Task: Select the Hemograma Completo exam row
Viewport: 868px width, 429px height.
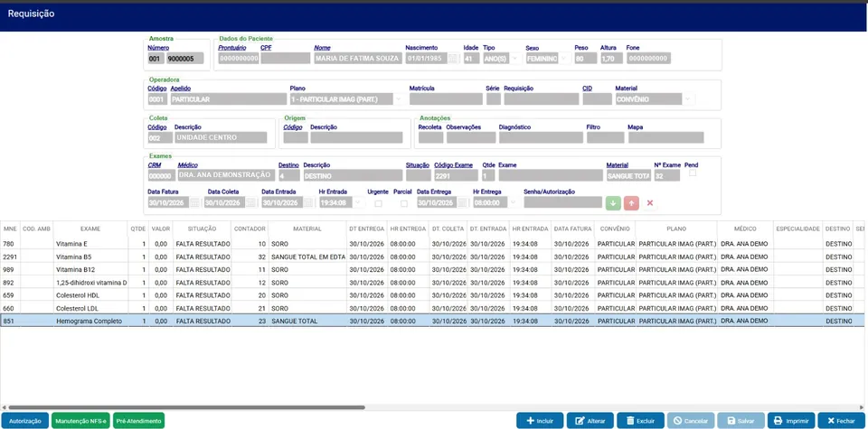Action: tap(432, 321)
